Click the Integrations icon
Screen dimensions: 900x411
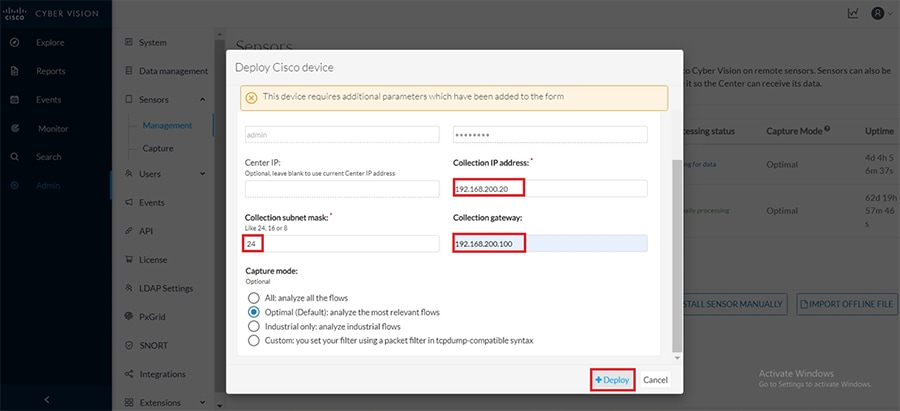click(x=129, y=374)
